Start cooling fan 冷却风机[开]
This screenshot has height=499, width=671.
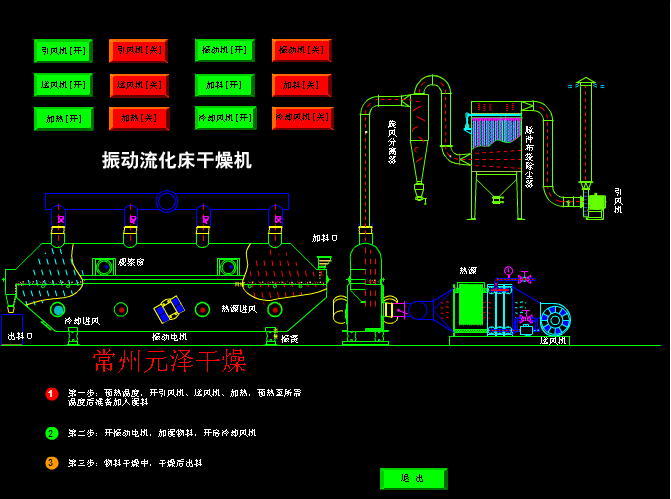[x=226, y=118]
